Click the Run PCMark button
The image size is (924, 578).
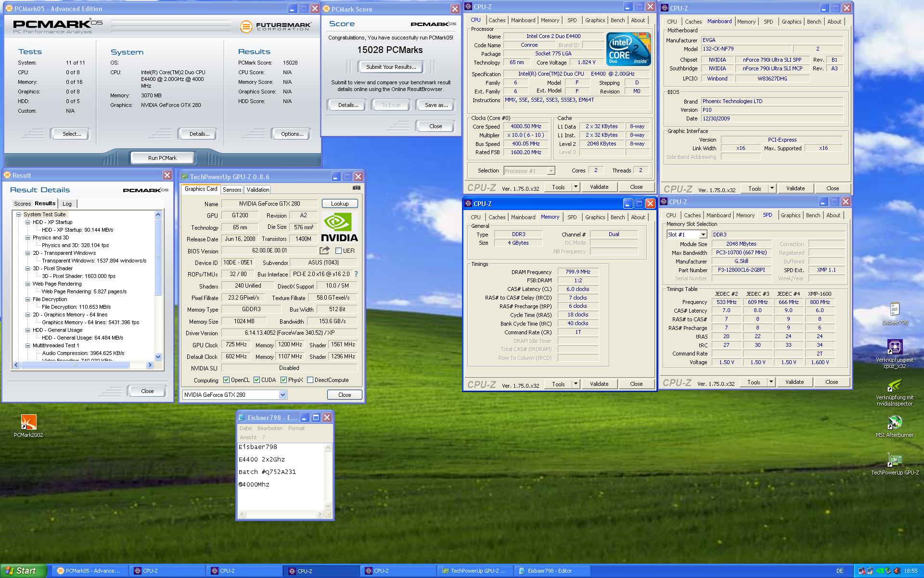click(162, 158)
